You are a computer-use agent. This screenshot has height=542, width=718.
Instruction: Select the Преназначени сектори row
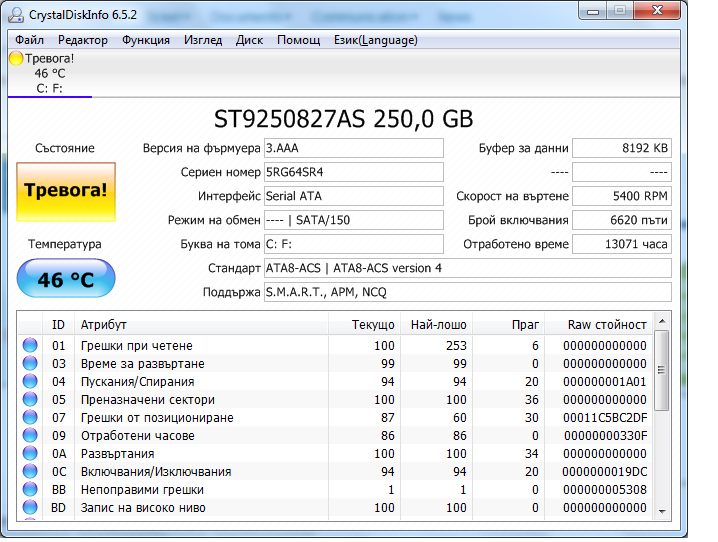(335, 399)
